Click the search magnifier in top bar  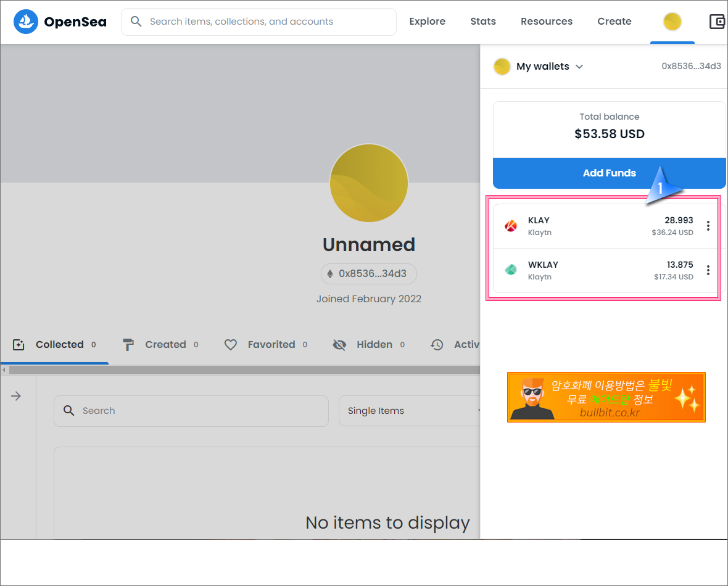point(136,22)
